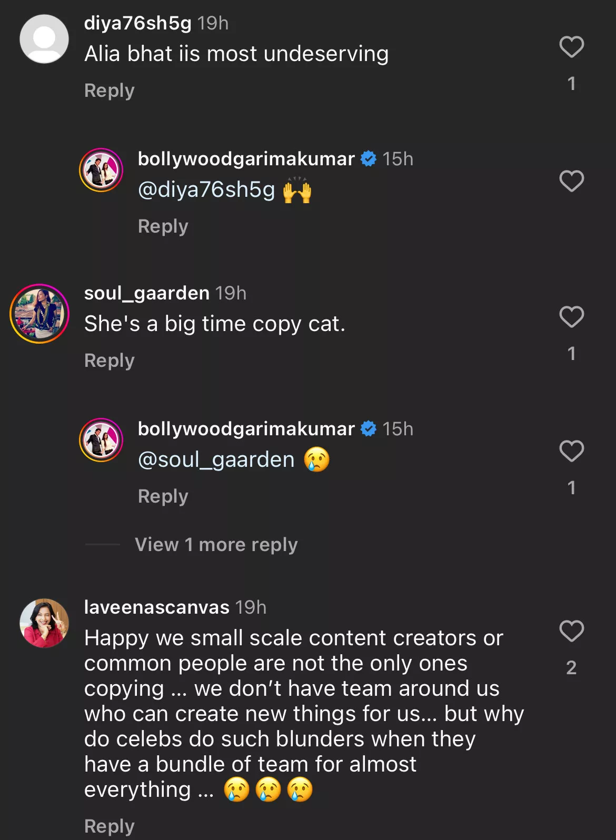Open the @soul_gaarden mention link
The width and height of the screenshot is (616, 840).
point(216,459)
